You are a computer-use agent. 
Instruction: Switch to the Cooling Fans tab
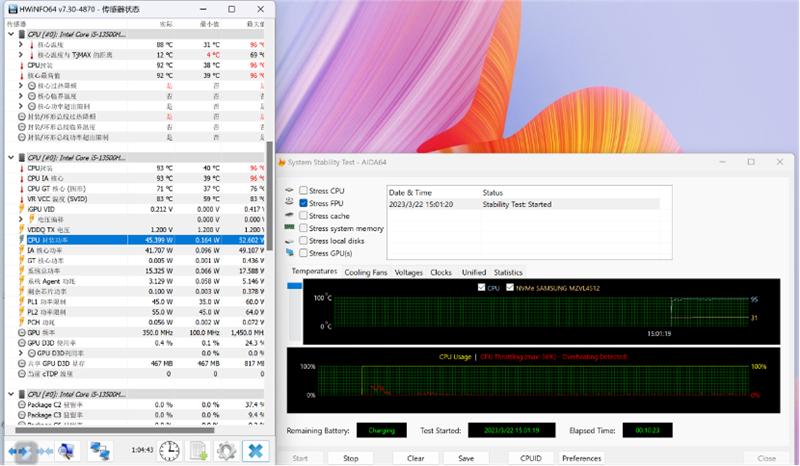[366, 272]
